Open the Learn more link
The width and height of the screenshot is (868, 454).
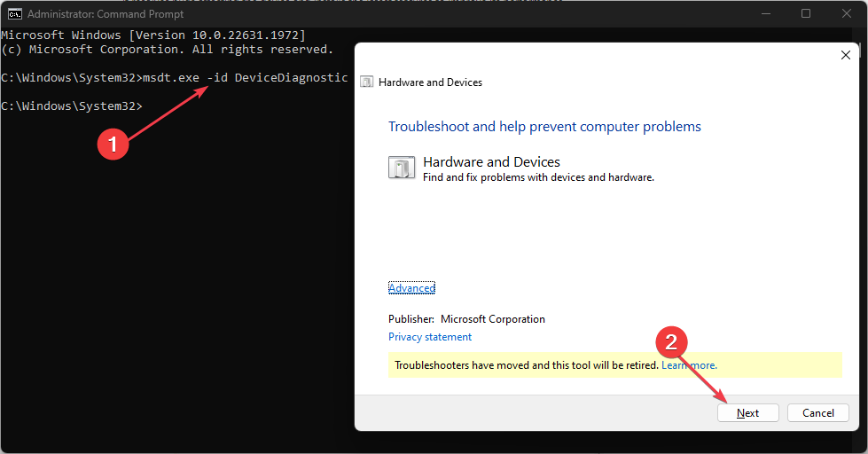[x=689, y=365]
